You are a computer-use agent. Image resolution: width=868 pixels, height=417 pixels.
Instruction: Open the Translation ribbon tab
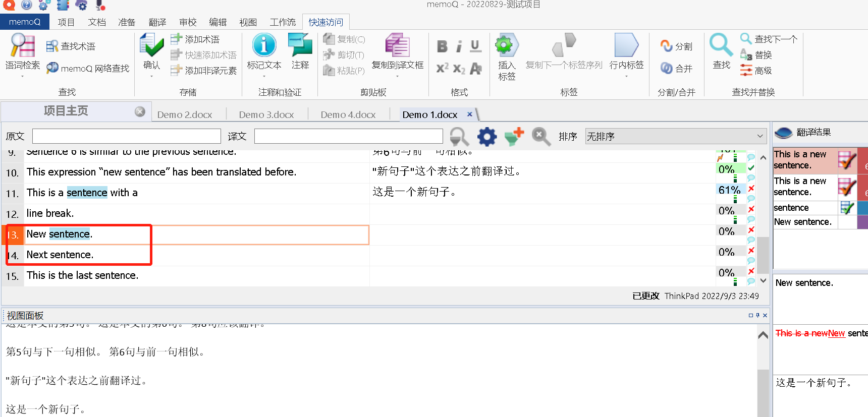pos(157,22)
